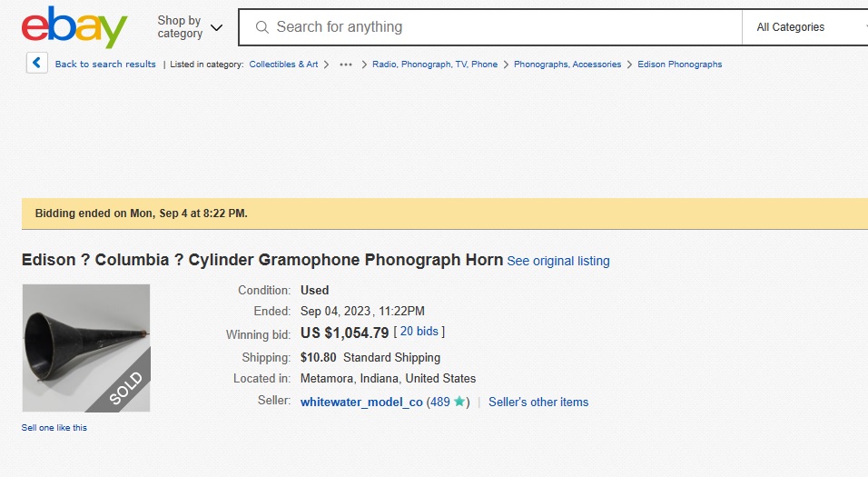Navigate to Phonographs, Accessories breadcrumb
This screenshot has width=868, height=477.
567,65
